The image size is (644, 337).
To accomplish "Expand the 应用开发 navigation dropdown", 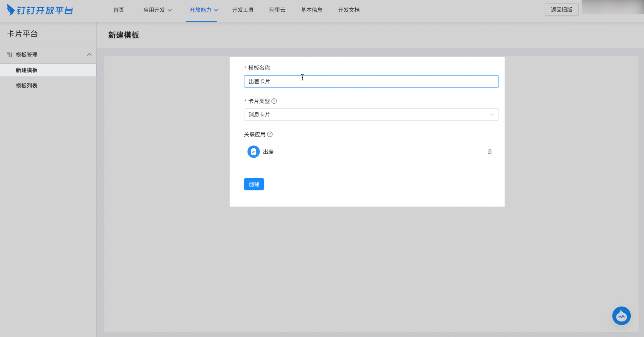I will pyautogui.click(x=157, y=10).
